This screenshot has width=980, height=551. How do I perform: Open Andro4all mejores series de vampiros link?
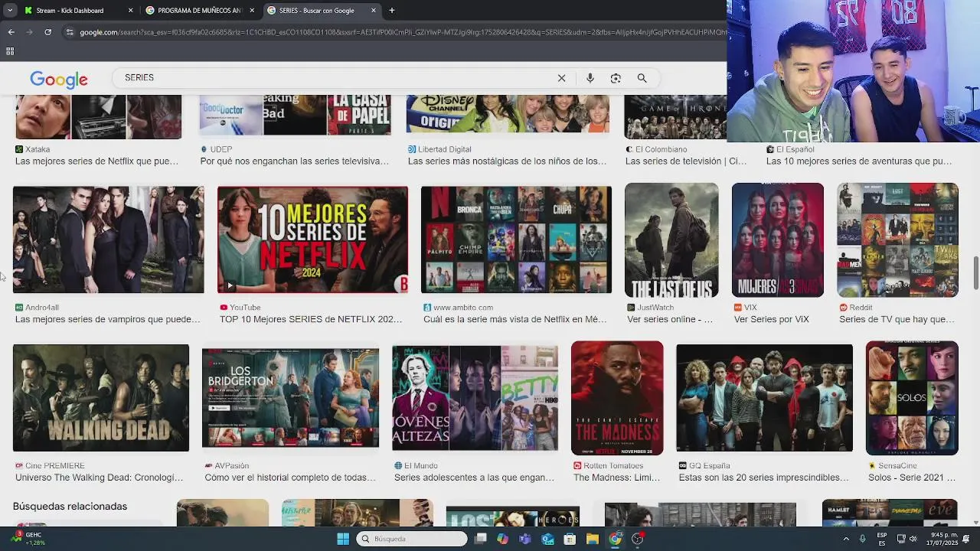click(108, 320)
